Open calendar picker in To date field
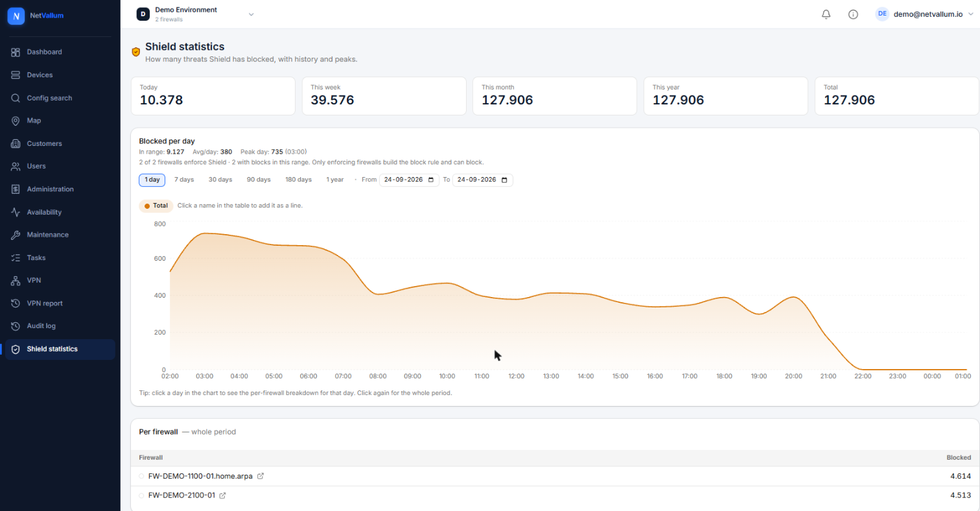Image resolution: width=980 pixels, height=511 pixels. click(505, 180)
